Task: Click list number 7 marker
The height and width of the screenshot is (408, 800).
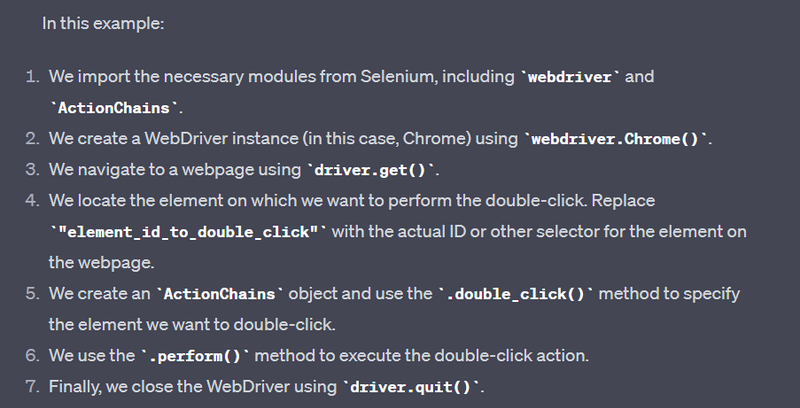Action: point(32,387)
